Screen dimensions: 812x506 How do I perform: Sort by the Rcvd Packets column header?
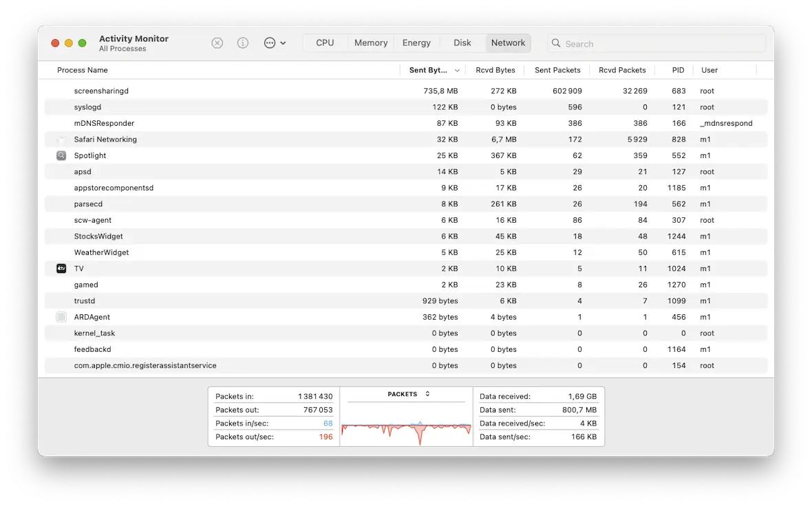[x=621, y=69]
